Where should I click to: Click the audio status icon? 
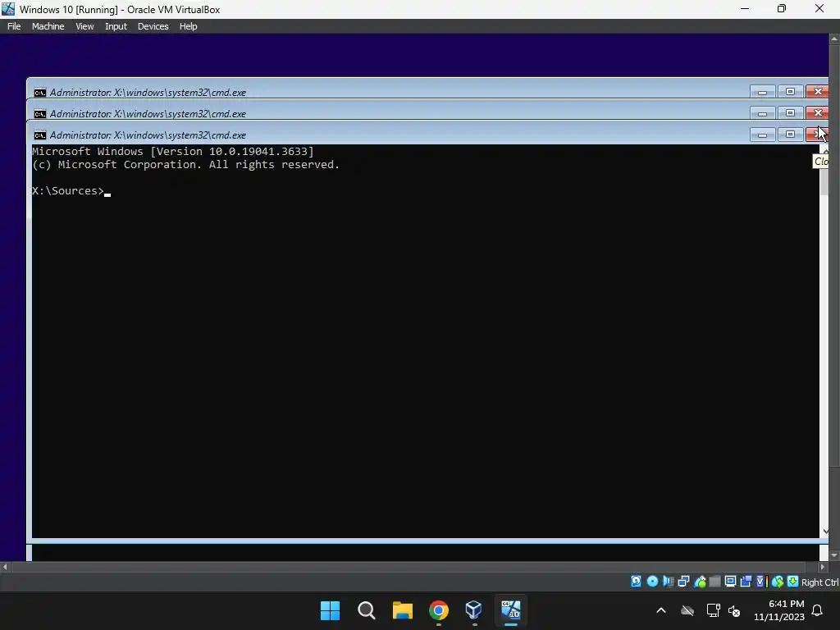[x=668, y=582]
